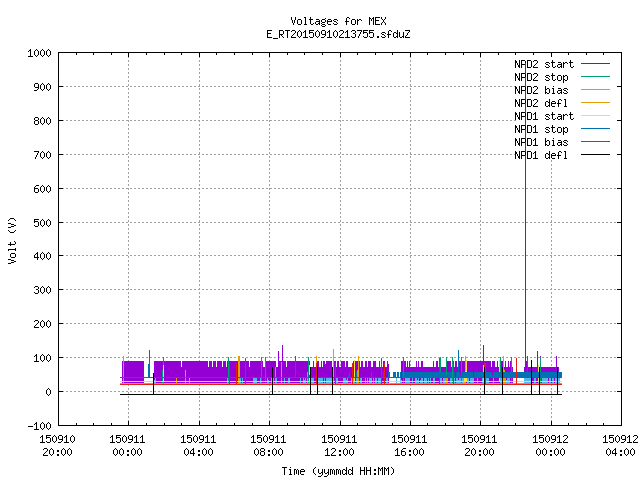Viewport: 640px width, 480px height.
Task: Click the purple NPD2 start legend line
Action: [x=596, y=64]
